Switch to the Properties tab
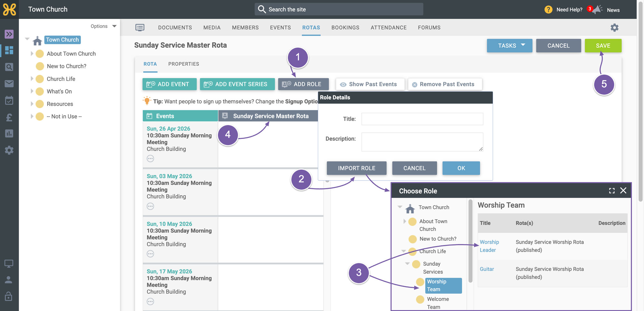644x311 pixels. [x=184, y=64]
